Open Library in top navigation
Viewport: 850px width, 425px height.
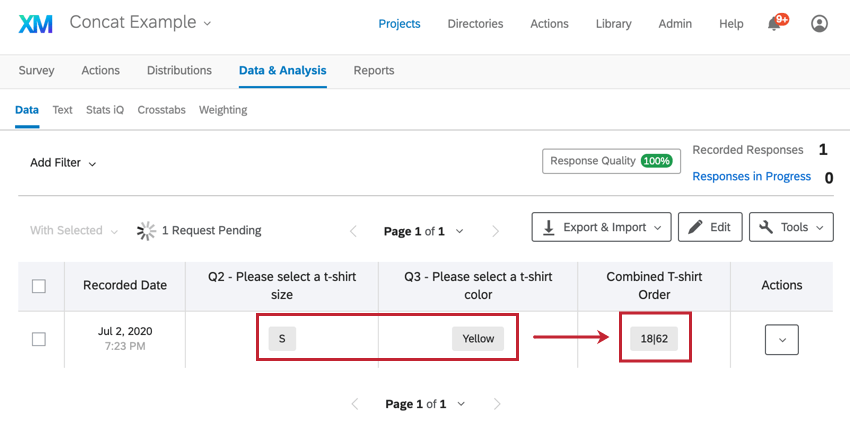[x=614, y=24]
